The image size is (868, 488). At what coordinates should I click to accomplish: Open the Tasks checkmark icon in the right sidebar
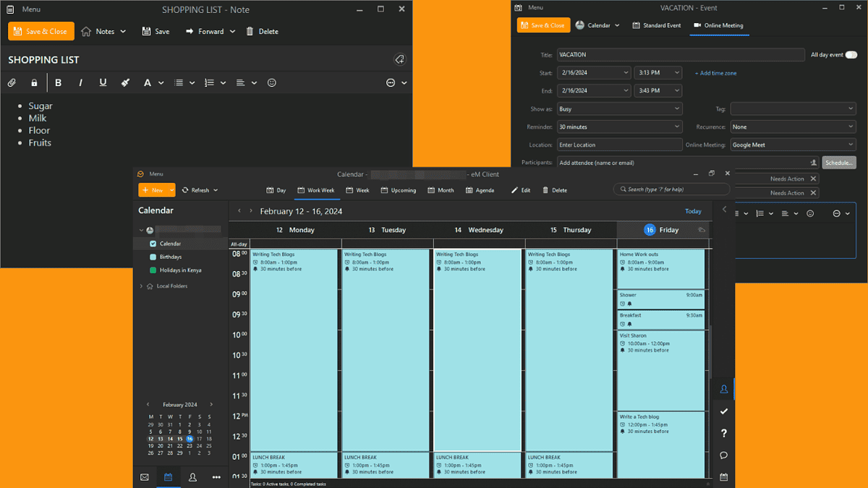723,411
